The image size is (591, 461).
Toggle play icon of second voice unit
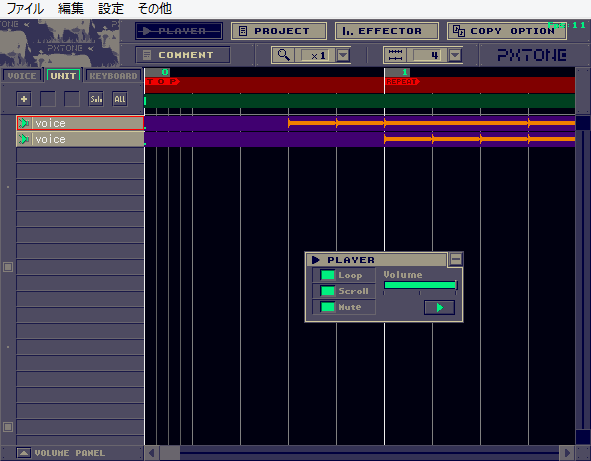click(x=24, y=139)
